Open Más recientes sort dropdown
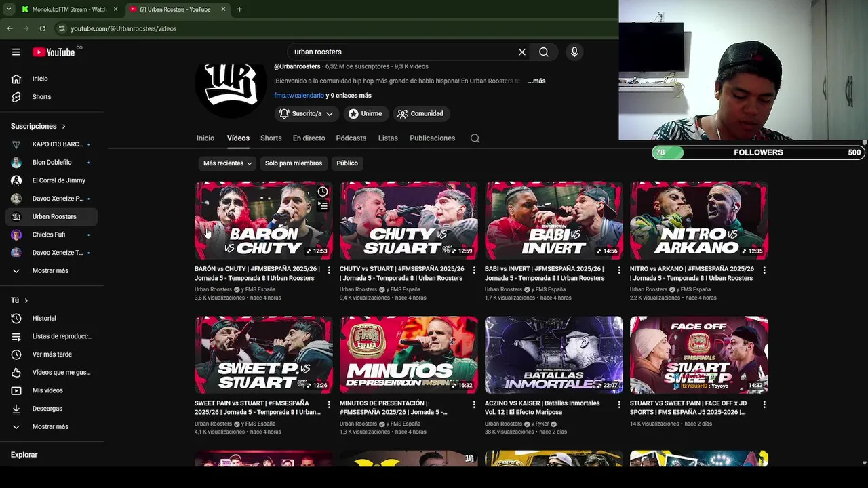The width and height of the screenshot is (868, 488). pyautogui.click(x=228, y=163)
